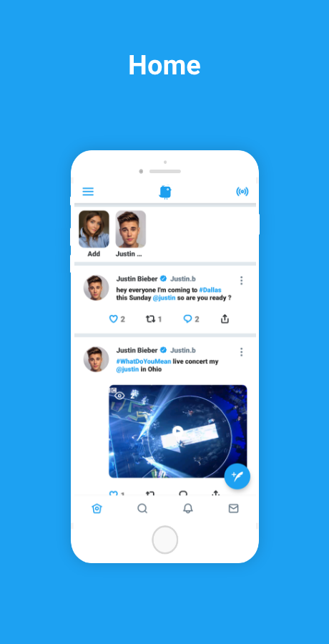This screenshot has height=644, width=329.
Task: Open the #WhatDoYouMean hashtag link
Action: click(x=143, y=361)
